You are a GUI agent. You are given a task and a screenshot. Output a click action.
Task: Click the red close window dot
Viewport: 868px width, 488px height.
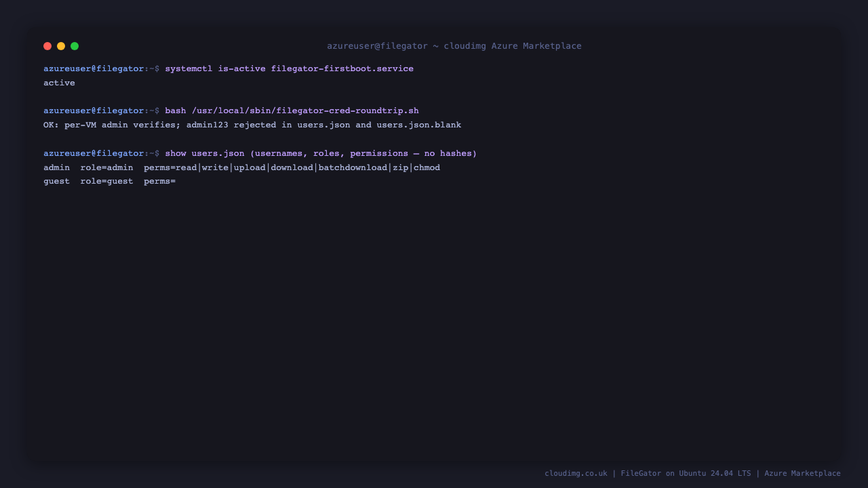[47, 46]
